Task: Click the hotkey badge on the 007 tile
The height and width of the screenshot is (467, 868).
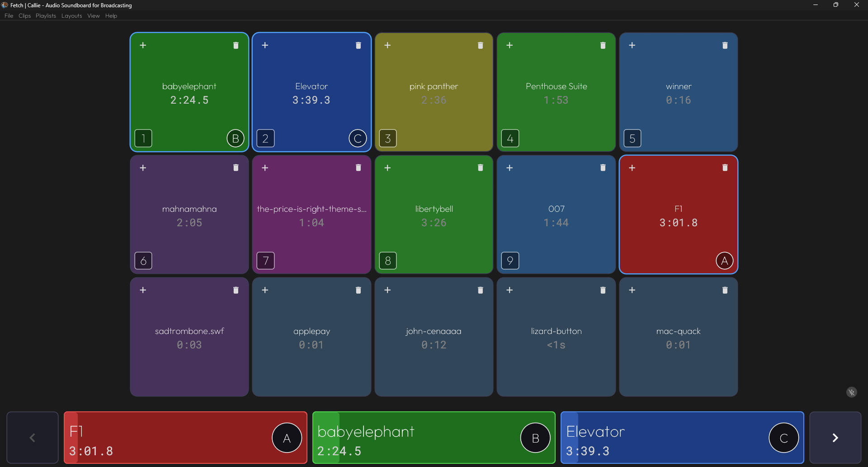Action: click(509, 260)
